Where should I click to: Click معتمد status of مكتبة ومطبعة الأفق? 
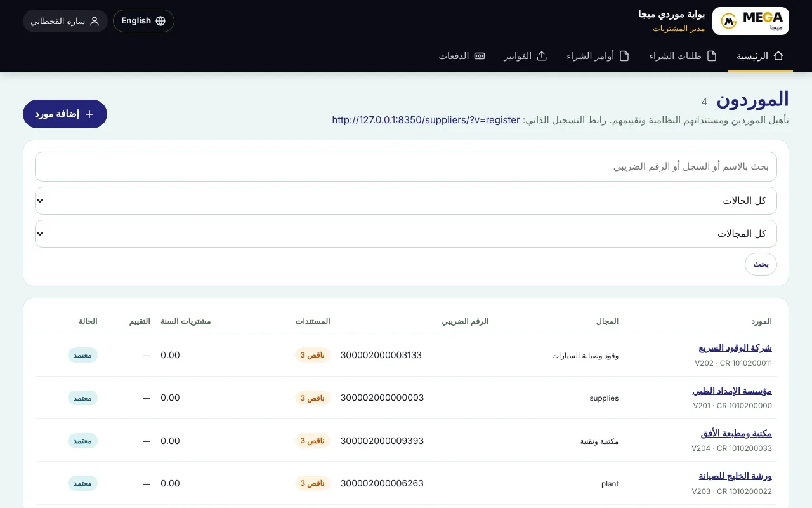click(82, 441)
